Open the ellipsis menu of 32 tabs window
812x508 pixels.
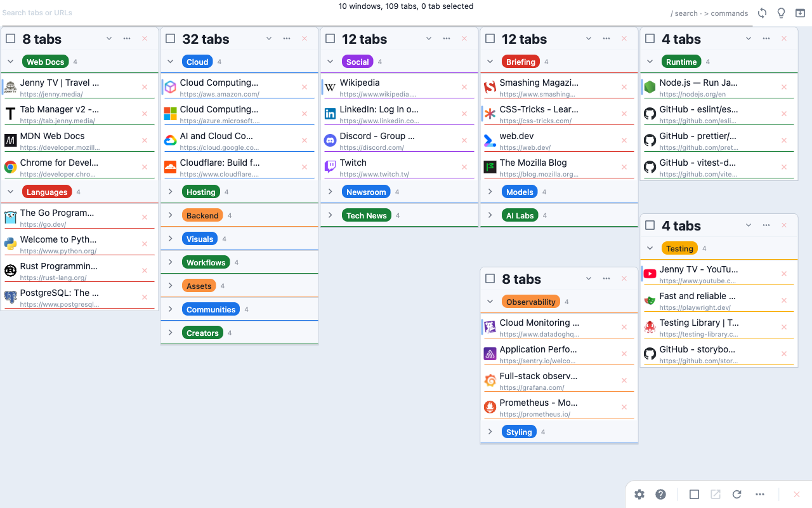[x=287, y=39]
